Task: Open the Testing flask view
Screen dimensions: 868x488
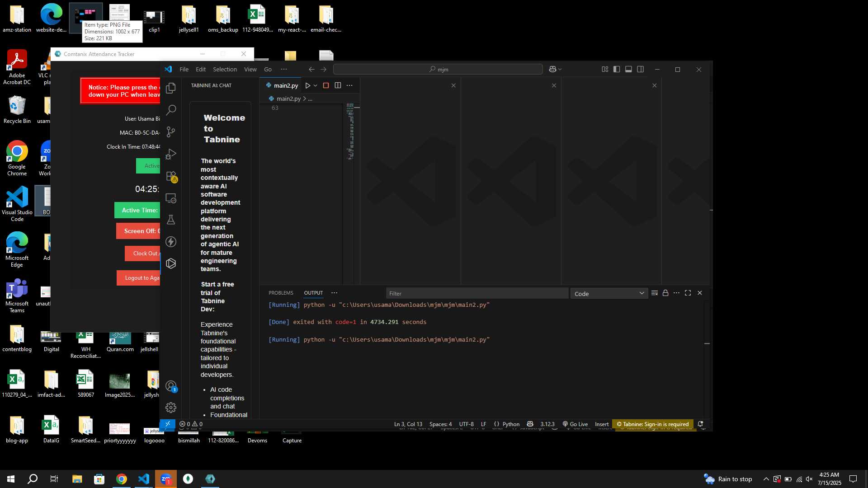Action: tap(171, 220)
